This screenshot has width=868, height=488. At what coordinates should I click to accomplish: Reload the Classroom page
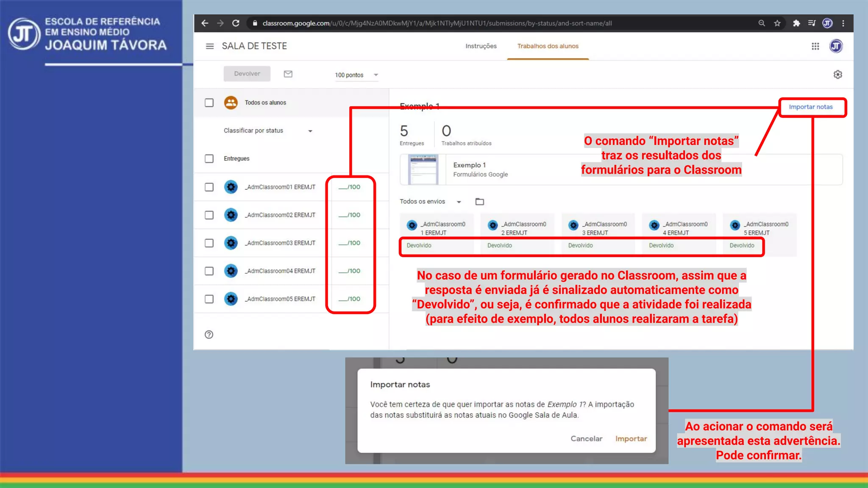click(x=236, y=23)
